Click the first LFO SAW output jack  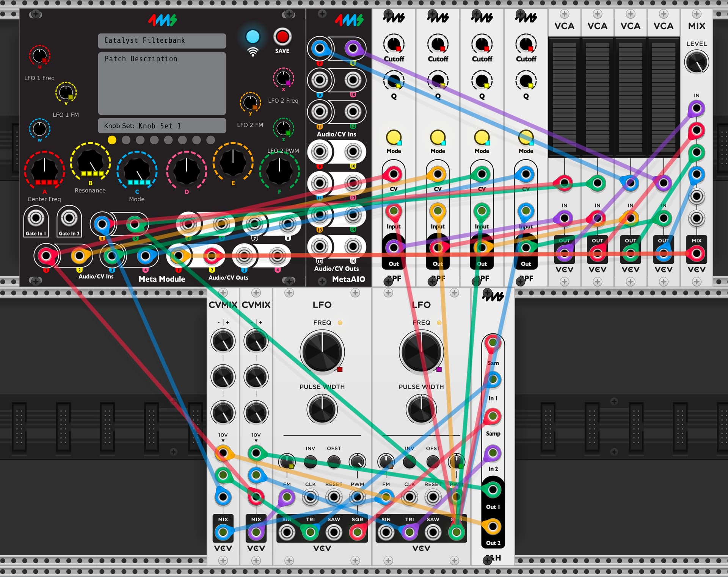[x=334, y=532]
